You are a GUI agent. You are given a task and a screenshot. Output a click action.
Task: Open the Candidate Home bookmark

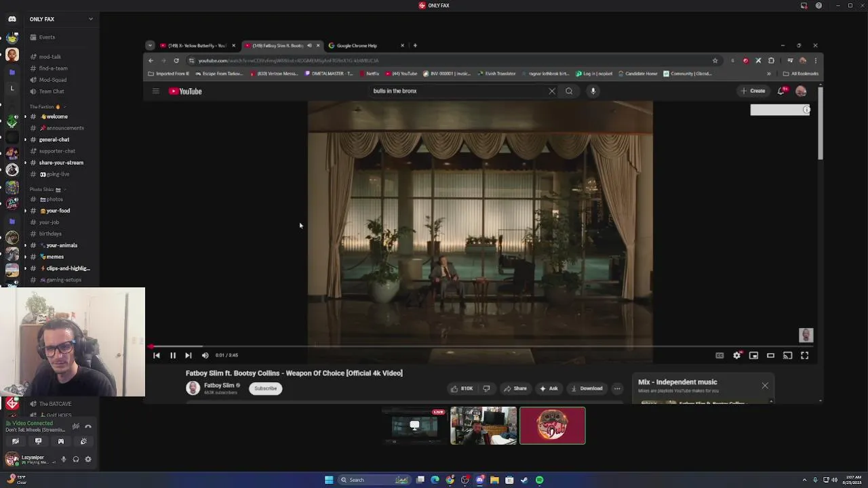click(x=637, y=73)
